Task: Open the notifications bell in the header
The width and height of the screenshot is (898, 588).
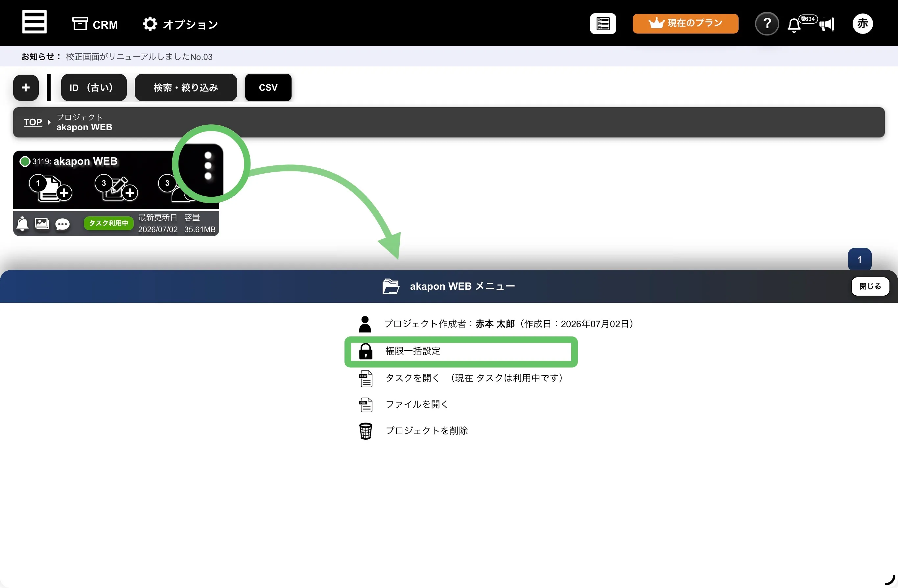Action: coord(794,25)
